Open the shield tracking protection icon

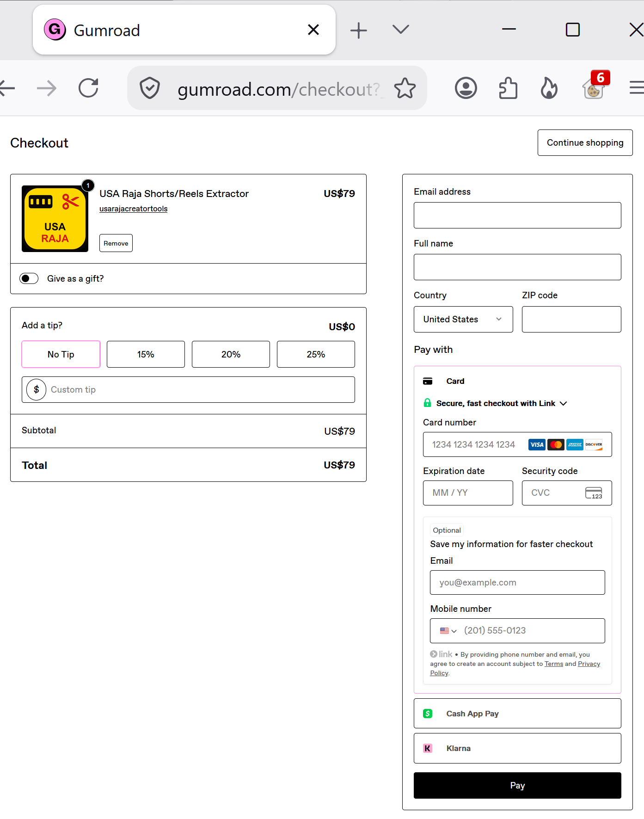(x=150, y=88)
